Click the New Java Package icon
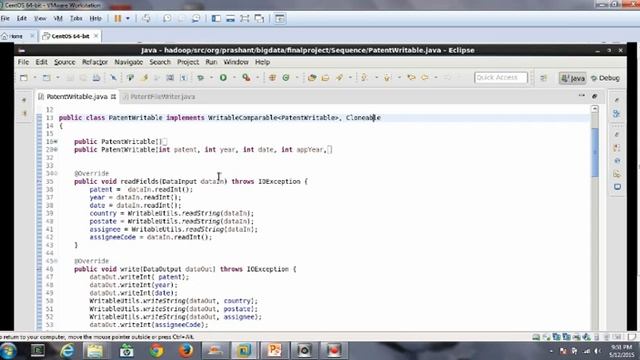The width and height of the screenshot is (640, 360). point(272,78)
